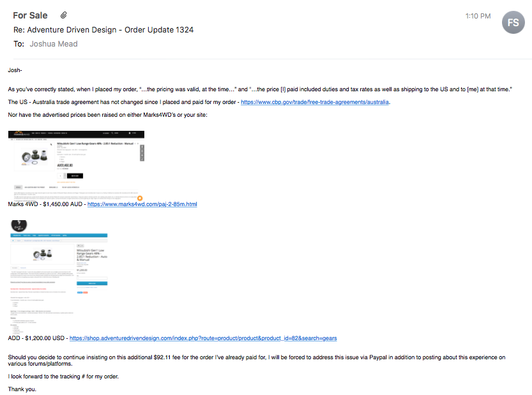The image size is (532, 395).
Task: Open the Marks4WD product page screenshot
Action: pyautogui.click(x=77, y=165)
